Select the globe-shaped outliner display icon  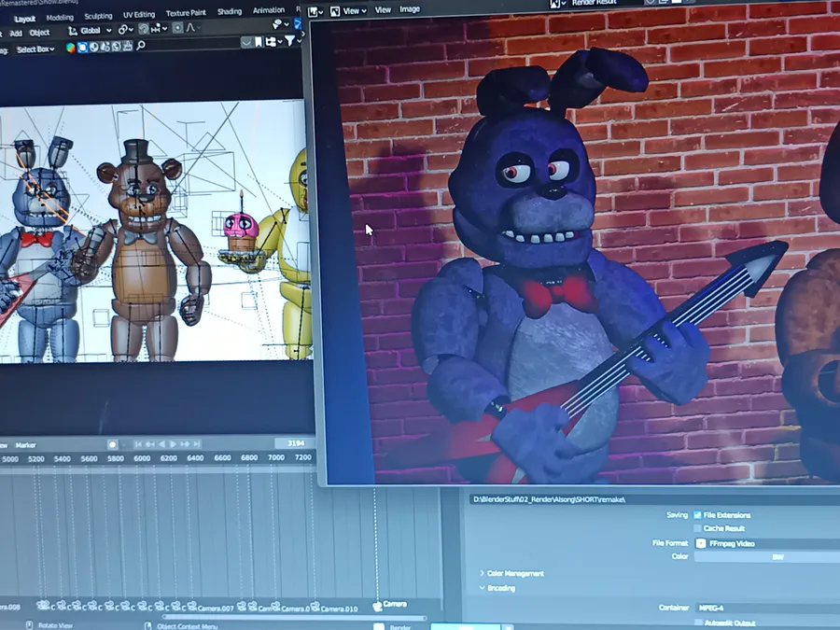(116, 46)
